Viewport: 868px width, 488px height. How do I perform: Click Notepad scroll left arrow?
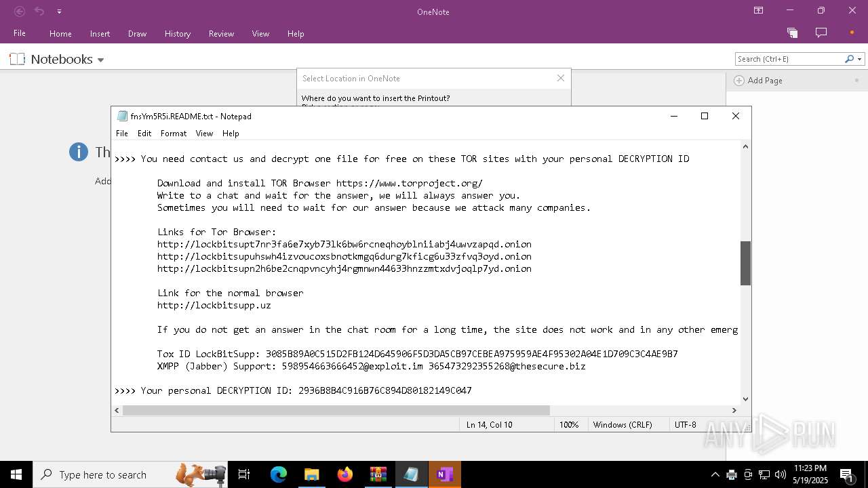[x=117, y=410]
